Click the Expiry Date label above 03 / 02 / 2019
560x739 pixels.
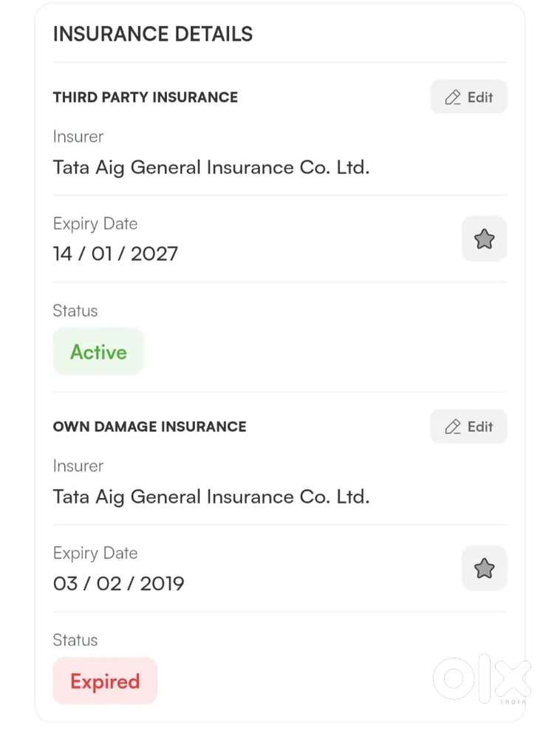pyautogui.click(x=95, y=554)
